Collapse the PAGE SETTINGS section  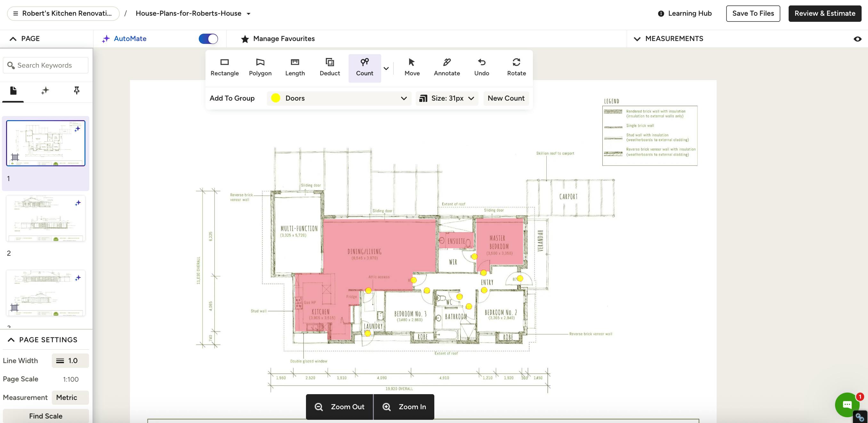[x=11, y=340]
